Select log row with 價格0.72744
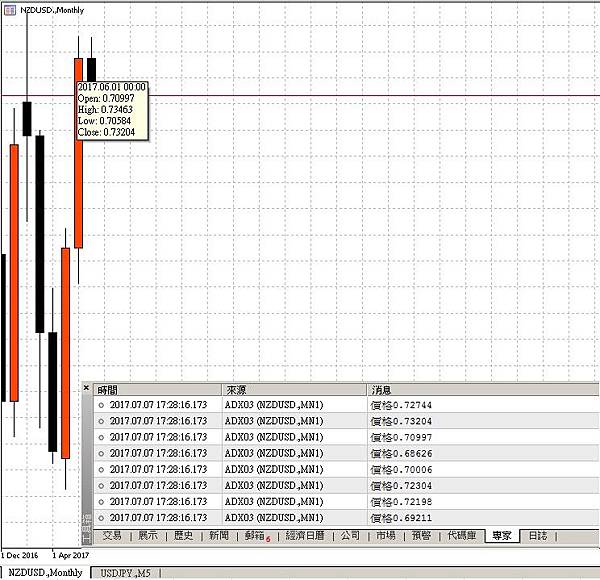The width and height of the screenshot is (600, 580). click(x=346, y=405)
